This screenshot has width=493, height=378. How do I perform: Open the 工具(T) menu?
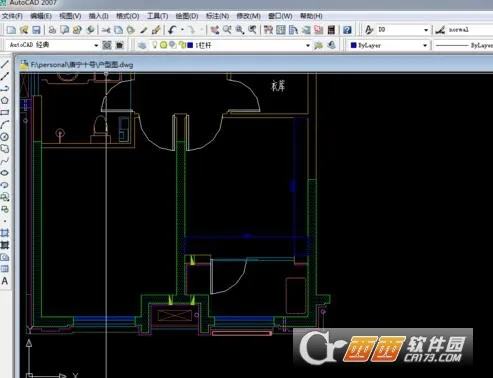click(157, 16)
